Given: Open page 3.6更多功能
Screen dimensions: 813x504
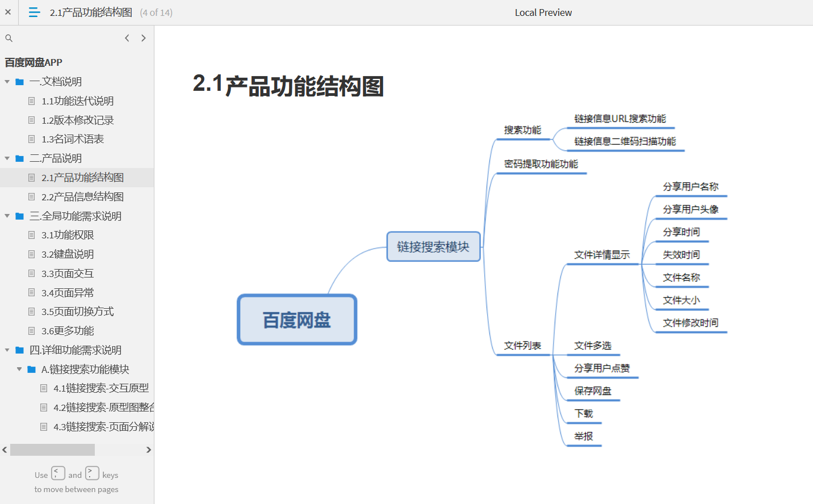Looking at the screenshot, I should [x=68, y=331].
